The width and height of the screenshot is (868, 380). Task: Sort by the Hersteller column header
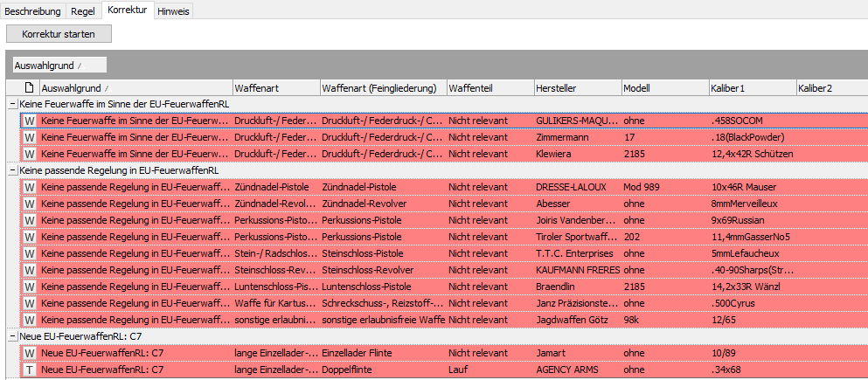pos(575,88)
